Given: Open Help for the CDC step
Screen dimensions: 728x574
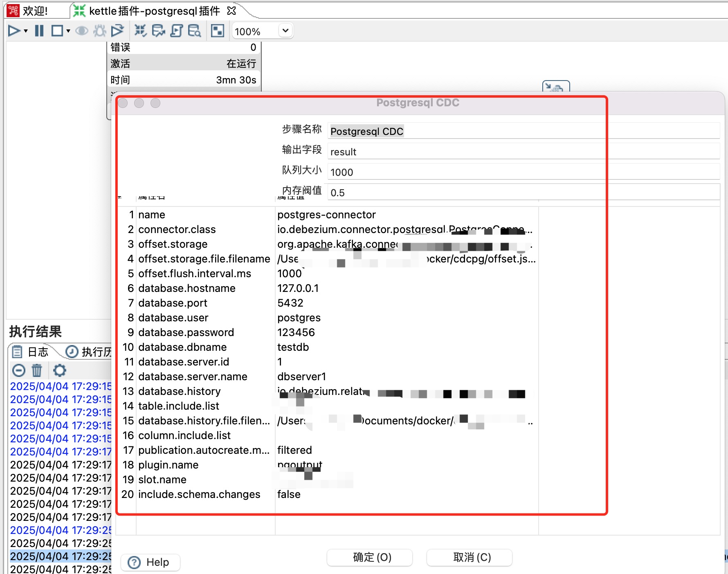Looking at the screenshot, I should click(x=151, y=562).
